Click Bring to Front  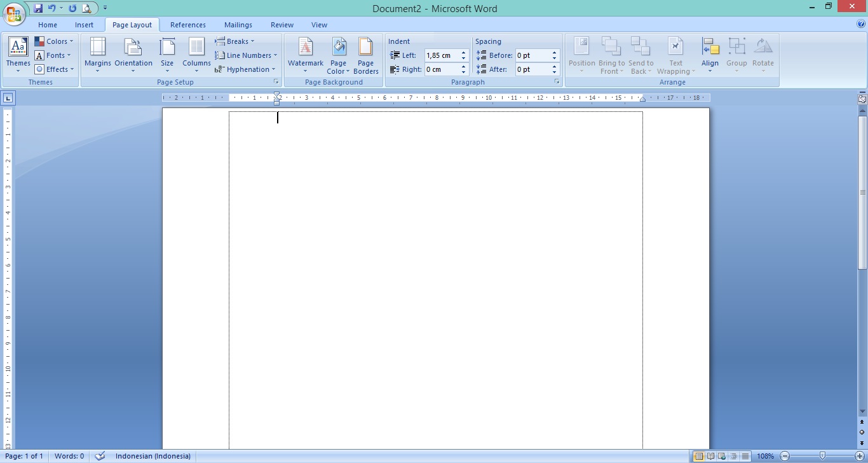tap(611, 55)
